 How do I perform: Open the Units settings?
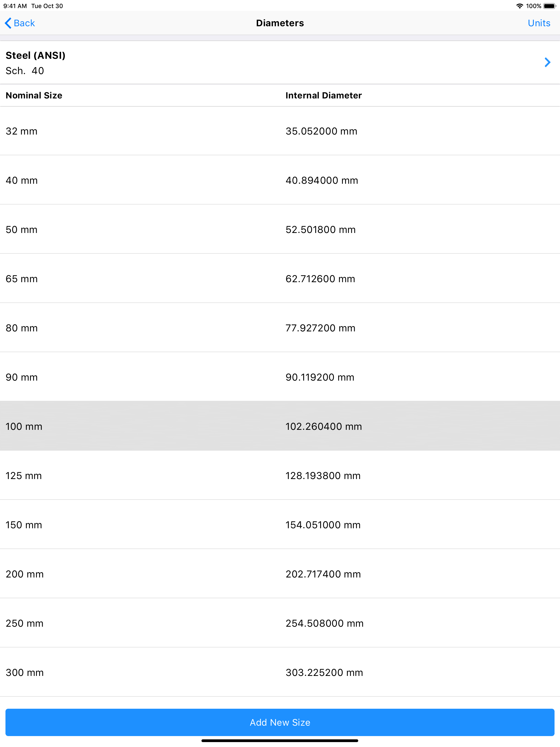pyautogui.click(x=539, y=23)
